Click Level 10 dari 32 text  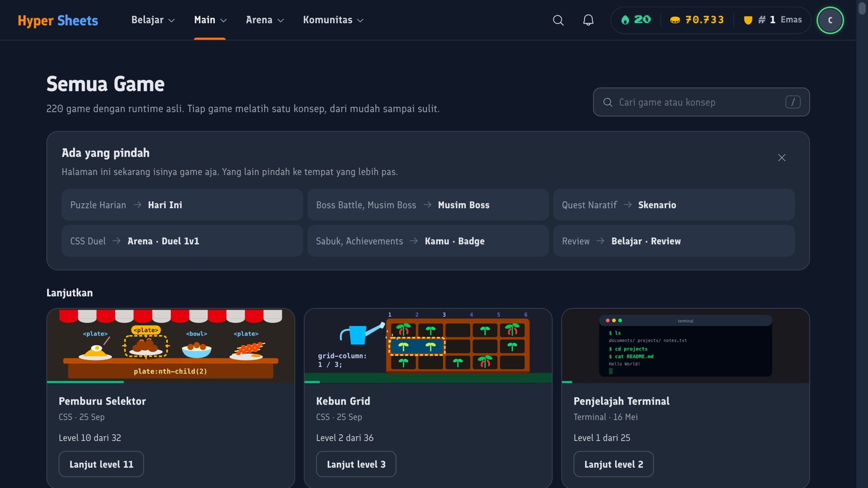pos(90,438)
